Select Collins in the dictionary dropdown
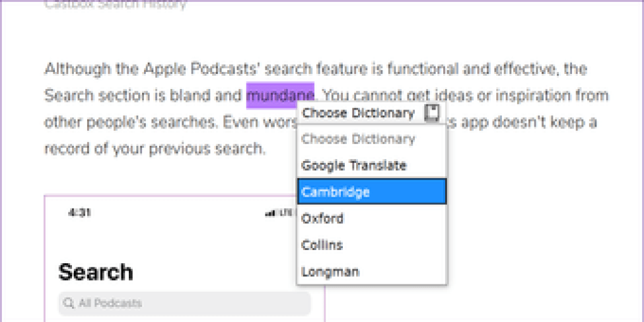 pos(322,245)
